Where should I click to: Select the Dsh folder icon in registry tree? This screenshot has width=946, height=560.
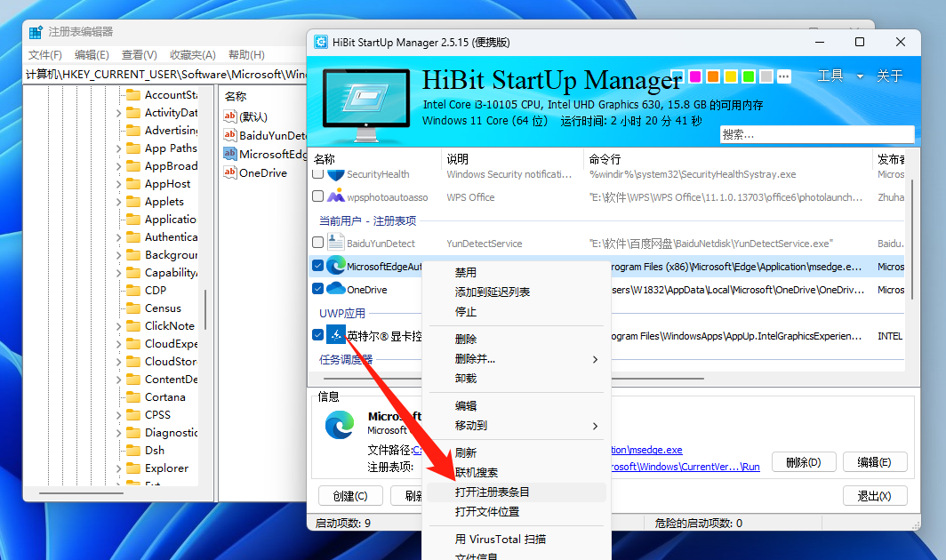click(133, 450)
